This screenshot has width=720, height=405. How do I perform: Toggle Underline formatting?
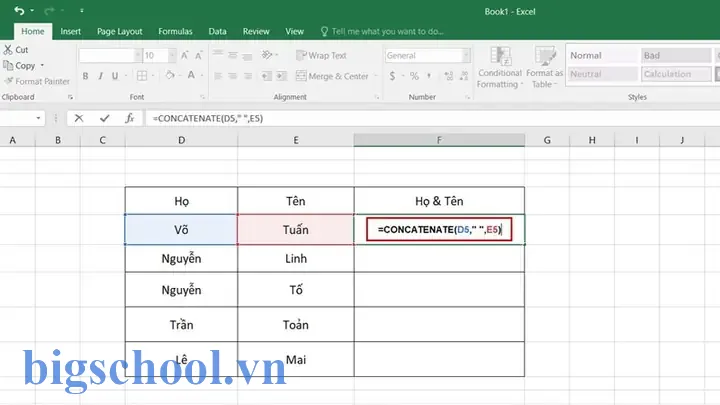click(115, 76)
